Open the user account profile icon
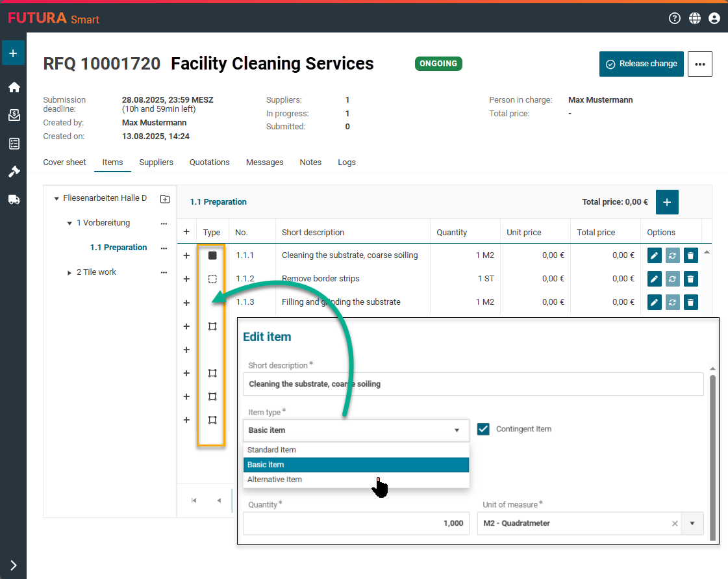This screenshot has height=579, width=728. tap(714, 18)
